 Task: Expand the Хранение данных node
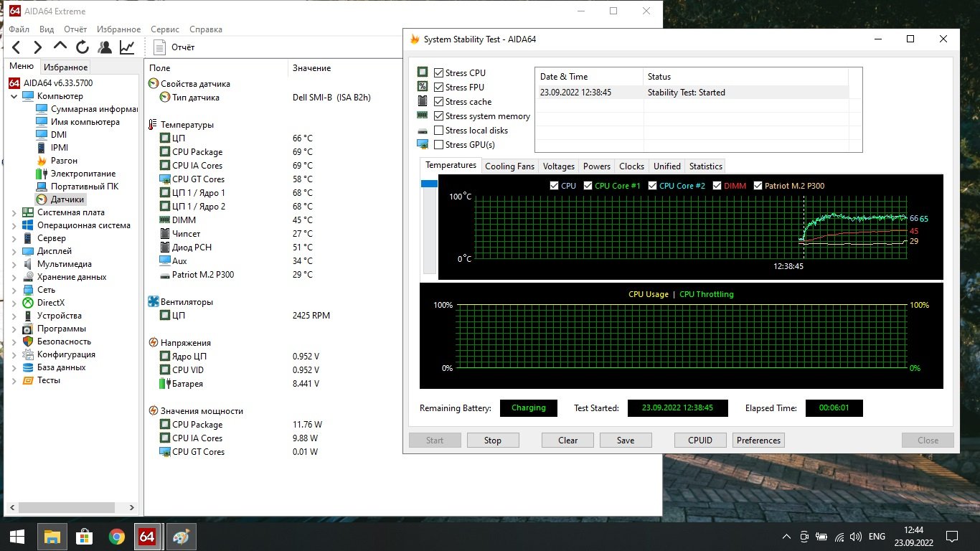coord(14,277)
